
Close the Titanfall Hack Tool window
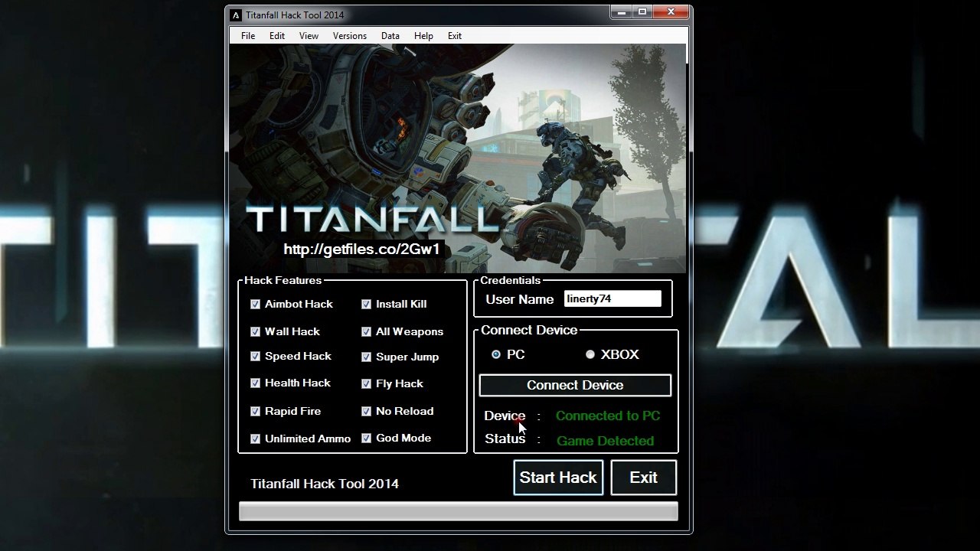671,12
